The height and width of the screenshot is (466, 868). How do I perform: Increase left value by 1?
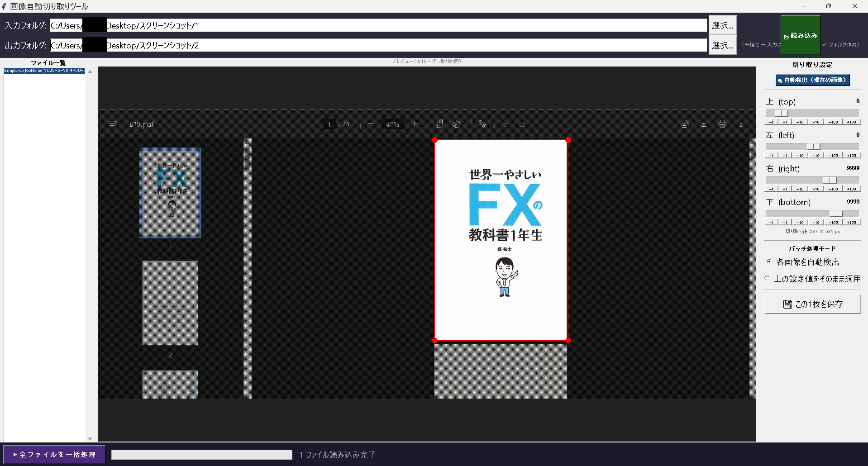pos(785,155)
